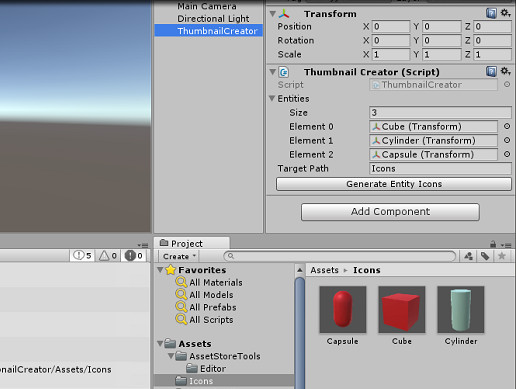516x389 pixels.
Task: Toggle warnings filter in Console
Action: 108,256
